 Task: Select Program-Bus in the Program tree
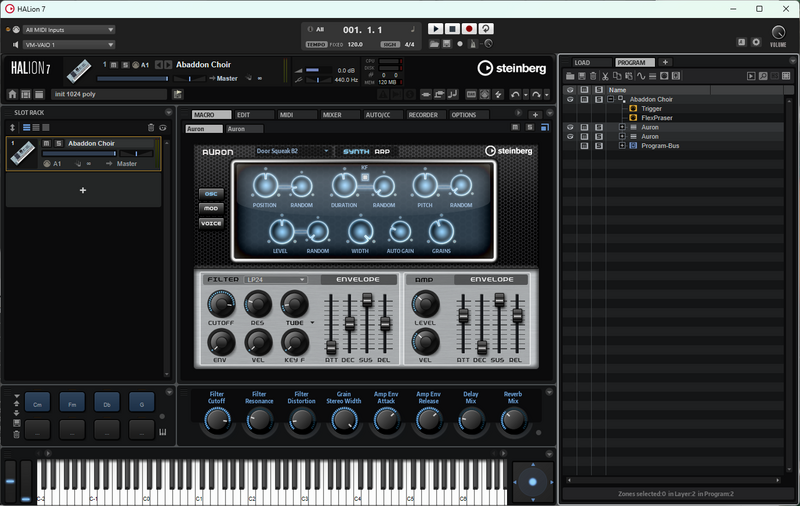[x=660, y=146]
